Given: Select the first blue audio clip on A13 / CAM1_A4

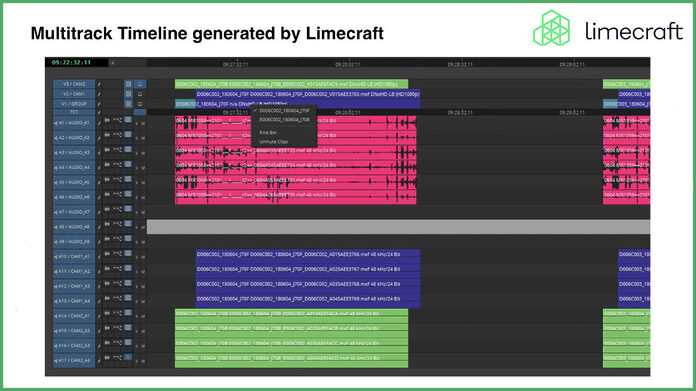Looking at the screenshot, I should pyautogui.click(x=308, y=300).
